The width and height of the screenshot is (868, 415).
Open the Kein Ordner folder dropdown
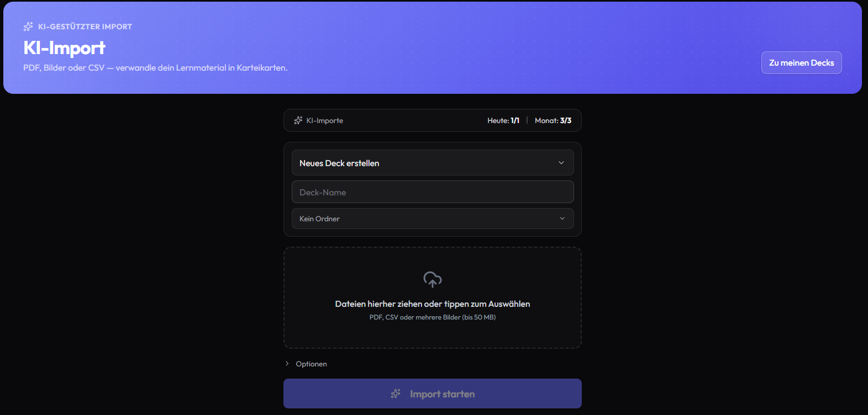(433, 219)
